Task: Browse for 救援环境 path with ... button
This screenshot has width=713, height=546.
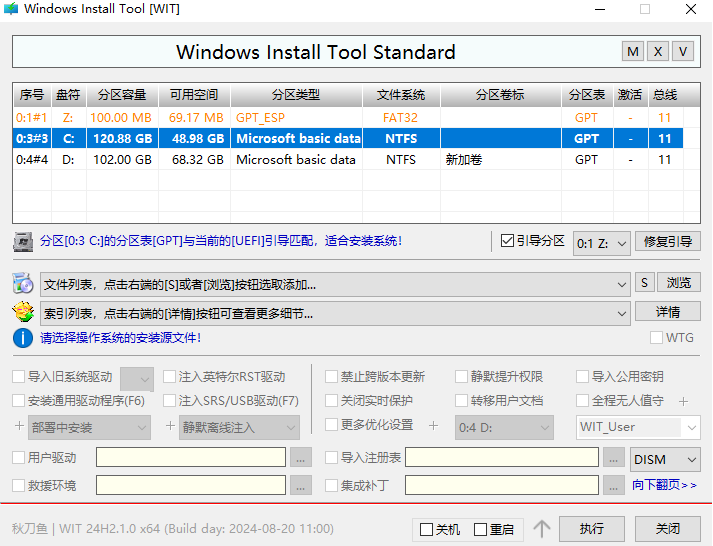Action: (x=300, y=486)
